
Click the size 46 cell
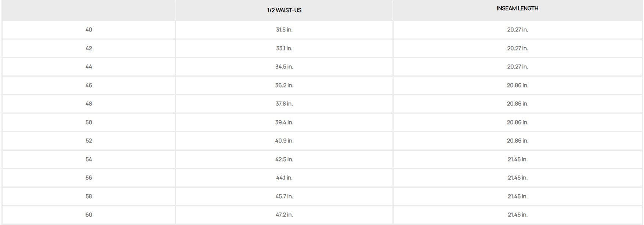coord(89,85)
